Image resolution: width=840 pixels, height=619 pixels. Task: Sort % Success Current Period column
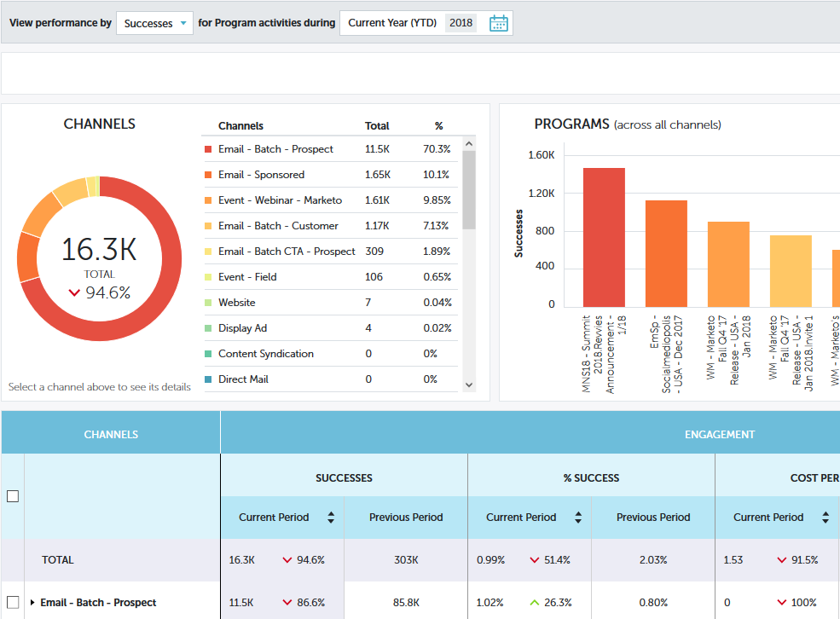pos(578,518)
